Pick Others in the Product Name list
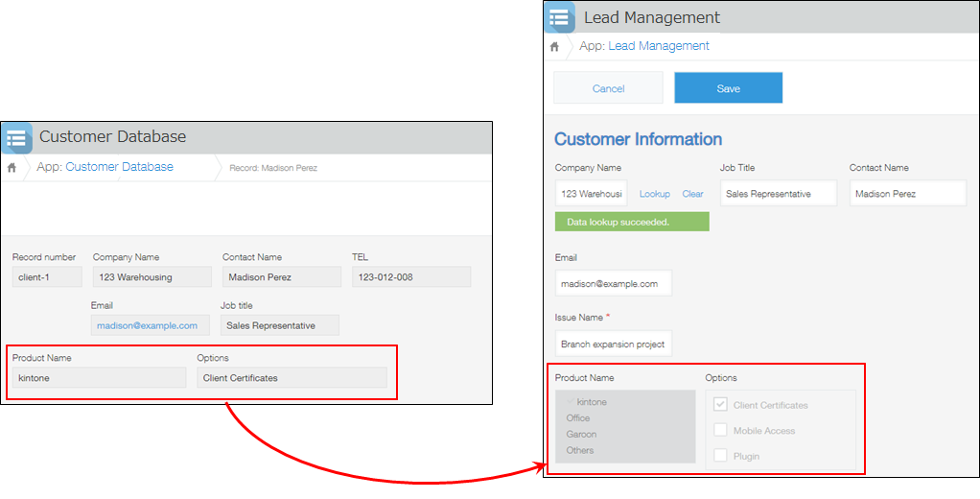980x499 pixels. tap(580, 450)
